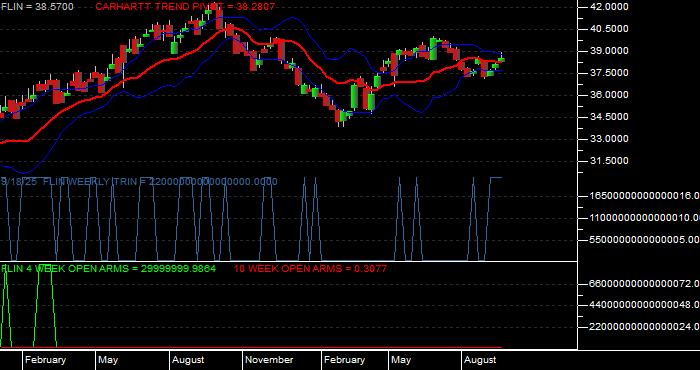
Task: Click the 1100000000000010.0 TRIN axis value
Action: (x=645, y=217)
